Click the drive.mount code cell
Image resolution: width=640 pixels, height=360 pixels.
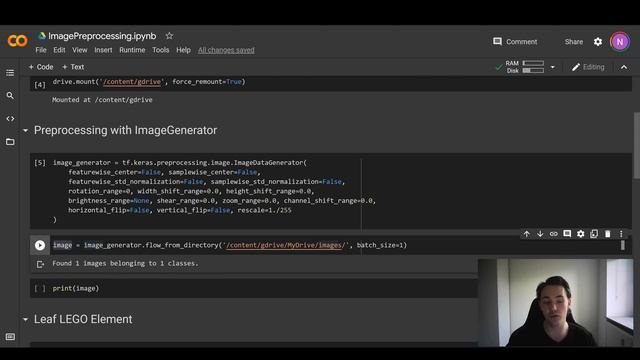(x=331, y=83)
